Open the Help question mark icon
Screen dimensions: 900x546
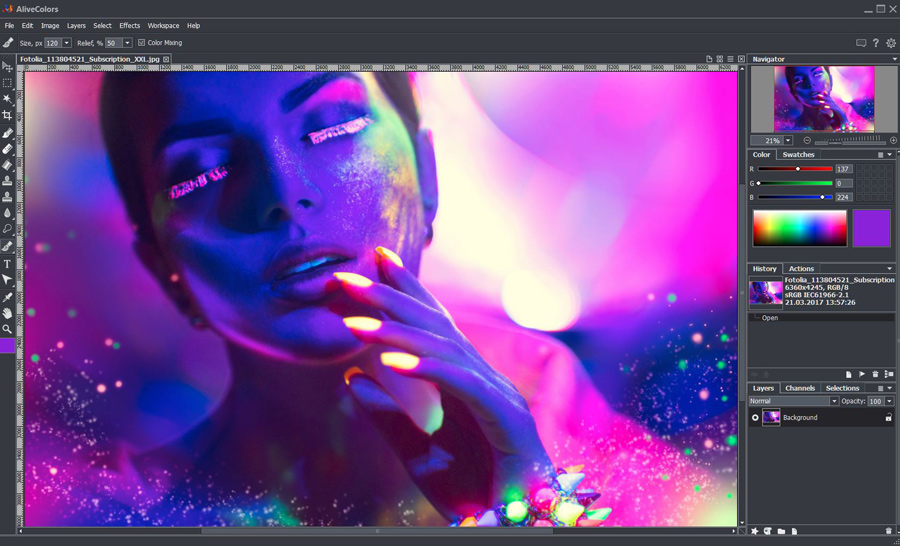pos(875,43)
